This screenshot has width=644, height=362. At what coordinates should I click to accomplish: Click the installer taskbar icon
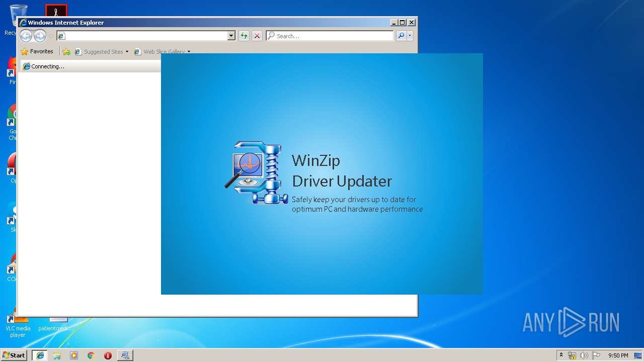(125, 355)
